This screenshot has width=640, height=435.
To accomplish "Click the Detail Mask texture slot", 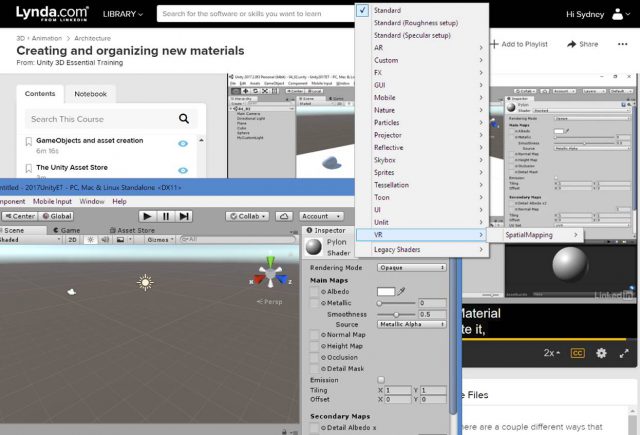I will pyautogui.click(x=314, y=368).
